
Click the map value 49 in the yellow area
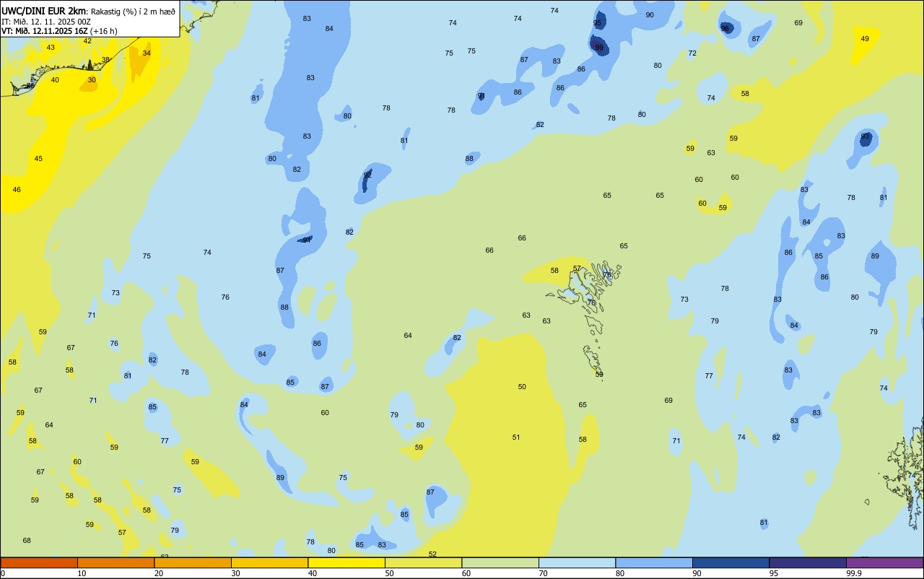[x=865, y=39]
